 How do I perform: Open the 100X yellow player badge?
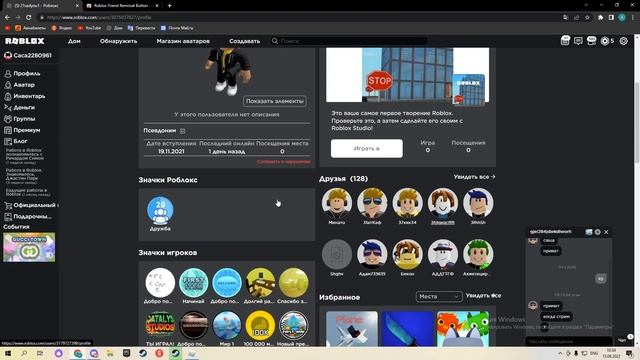pyautogui.click(x=260, y=325)
